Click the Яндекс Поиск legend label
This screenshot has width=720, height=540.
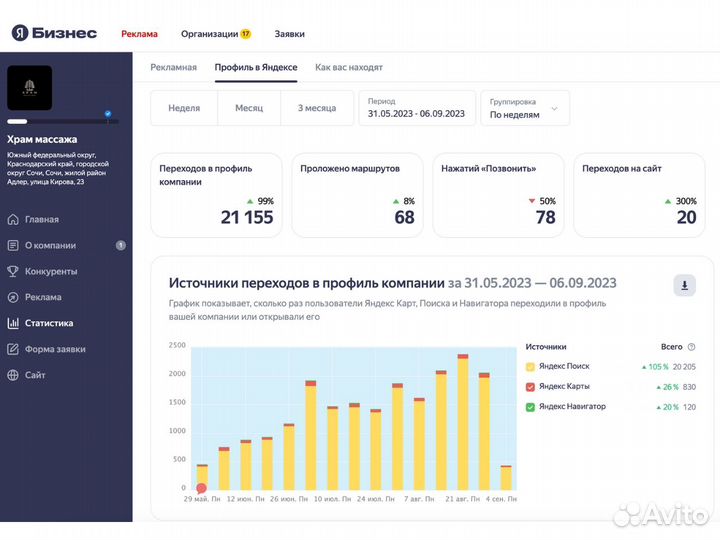click(564, 366)
